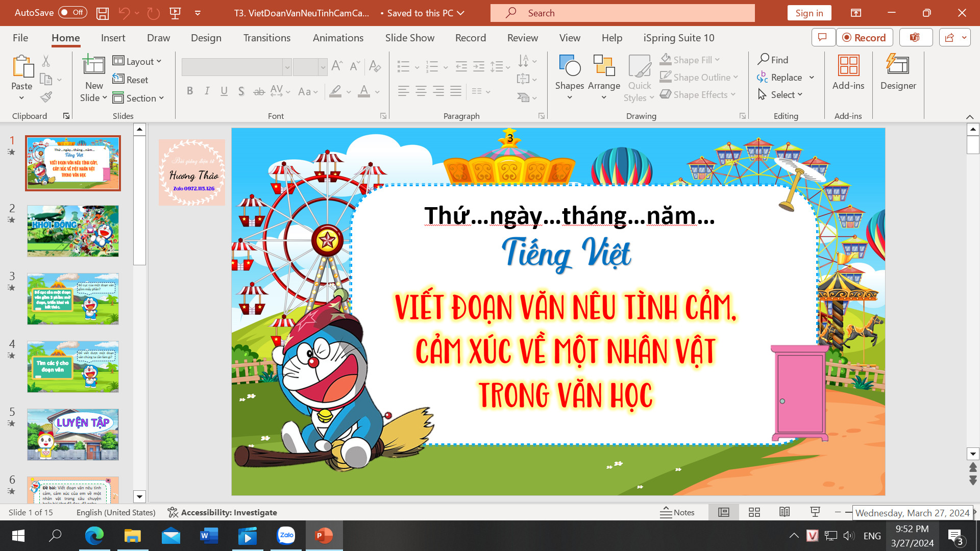
Task: Click the Format Painter brush icon
Action: point(46,97)
